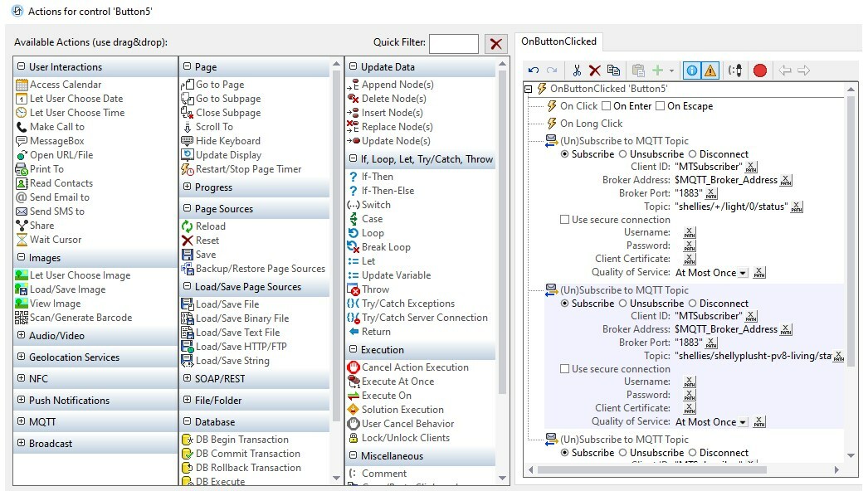Collapse the User Interactions group
The image size is (868, 491).
[21, 66]
